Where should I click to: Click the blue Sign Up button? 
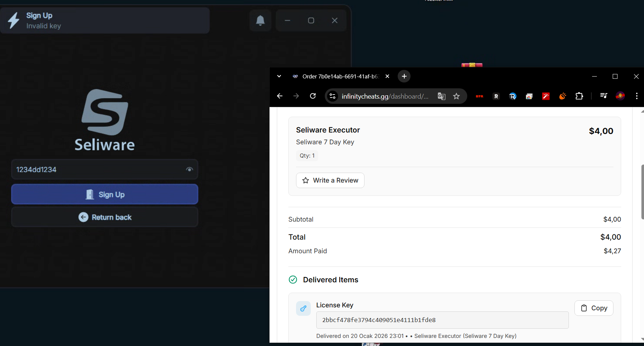tap(105, 194)
